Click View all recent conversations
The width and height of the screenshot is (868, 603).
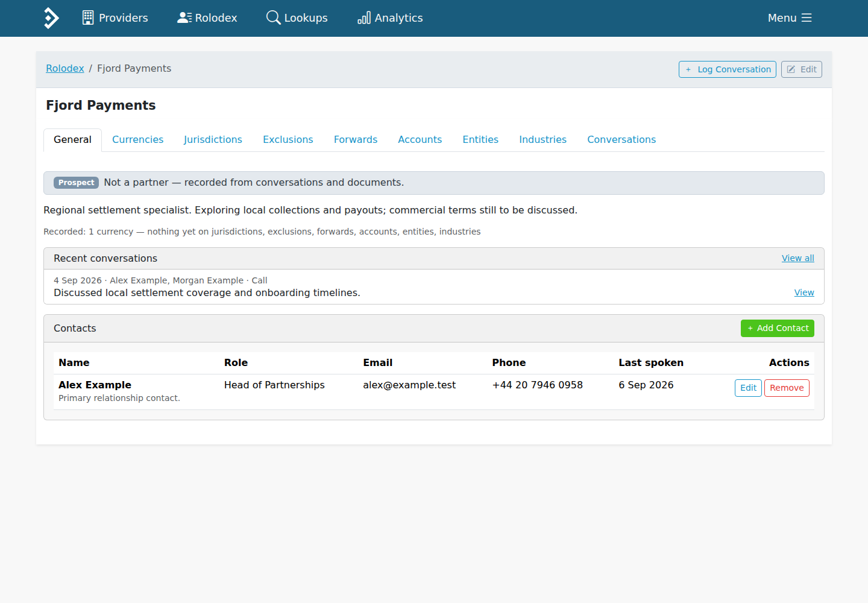point(798,258)
